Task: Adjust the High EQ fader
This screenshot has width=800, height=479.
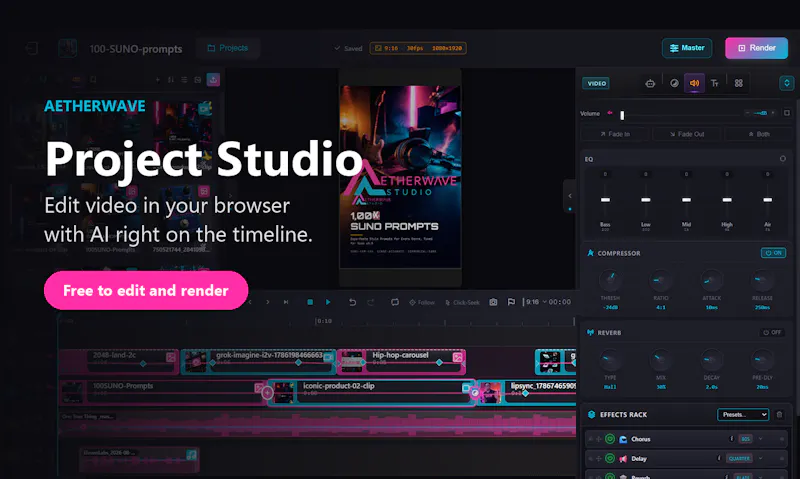Action: 727,200
